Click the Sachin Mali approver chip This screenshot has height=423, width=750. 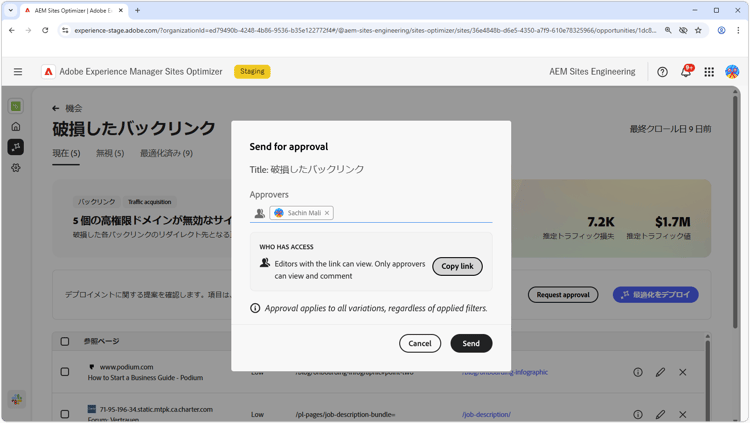pos(301,213)
